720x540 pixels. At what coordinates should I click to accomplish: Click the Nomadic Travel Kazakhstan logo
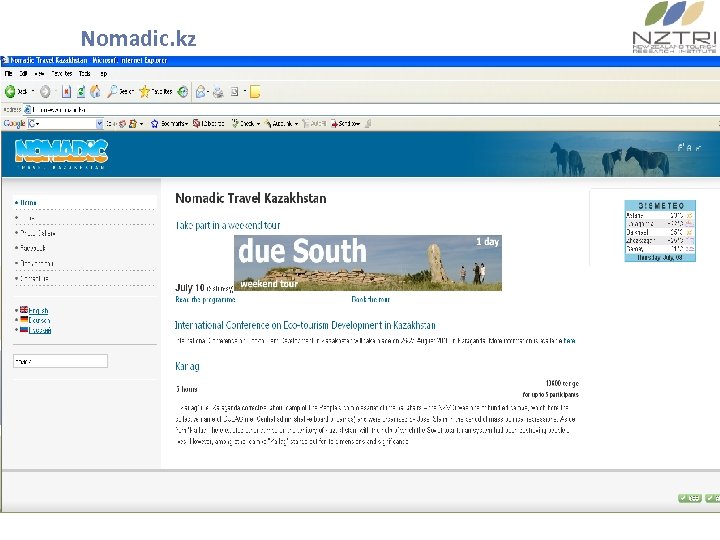pos(62,154)
